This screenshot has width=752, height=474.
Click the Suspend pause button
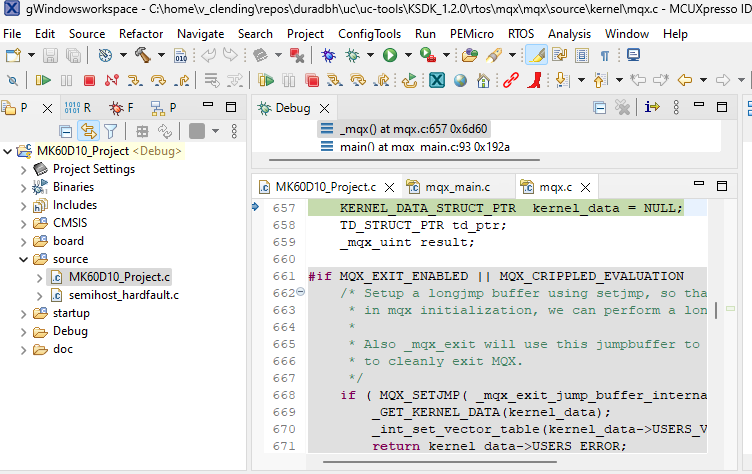pyautogui.click(x=66, y=81)
